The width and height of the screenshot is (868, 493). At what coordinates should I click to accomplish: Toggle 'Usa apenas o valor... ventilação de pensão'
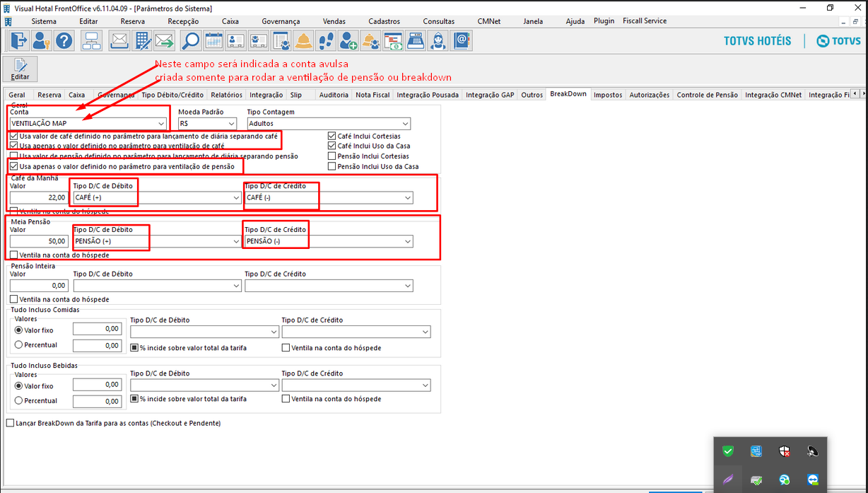pyautogui.click(x=14, y=166)
